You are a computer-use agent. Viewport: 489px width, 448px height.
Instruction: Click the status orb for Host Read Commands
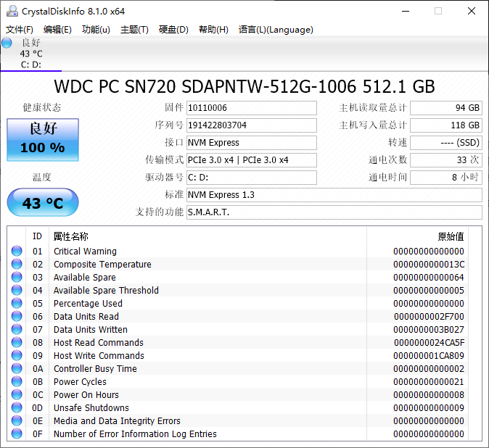(17, 342)
